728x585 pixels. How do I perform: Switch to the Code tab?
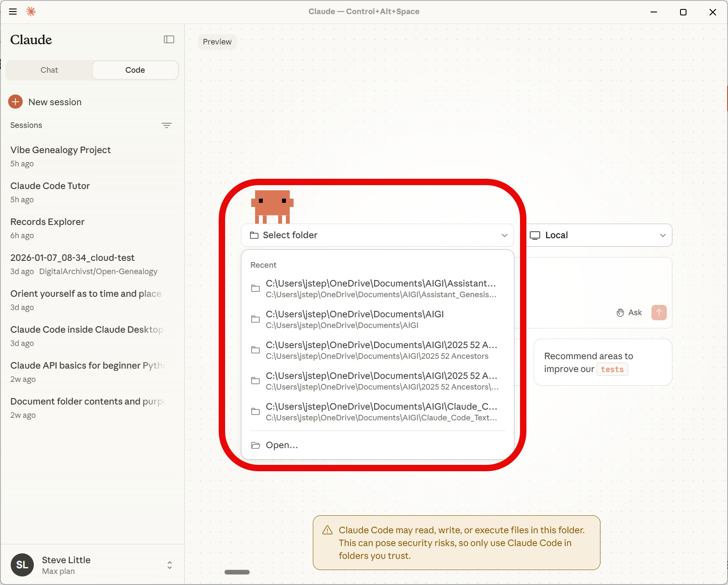135,70
